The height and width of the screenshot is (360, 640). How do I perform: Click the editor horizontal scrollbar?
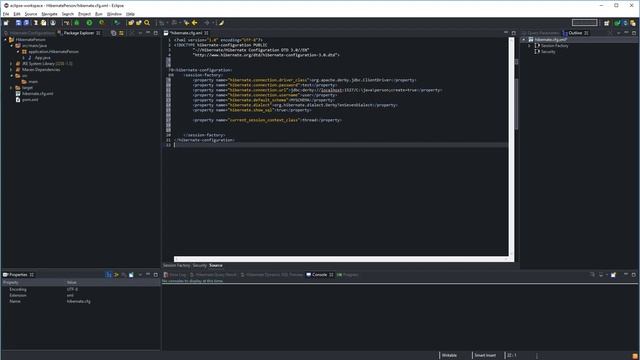[x=341, y=259]
